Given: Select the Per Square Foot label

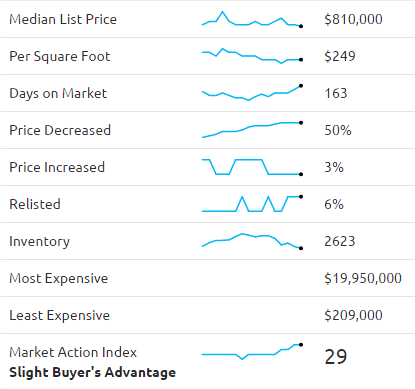Looking at the screenshot, I should (x=60, y=57).
